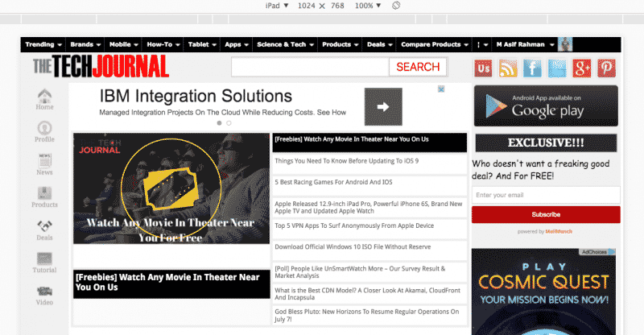Expand the Trending dropdown menu
The image size is (644, 335).
point(44,44)
